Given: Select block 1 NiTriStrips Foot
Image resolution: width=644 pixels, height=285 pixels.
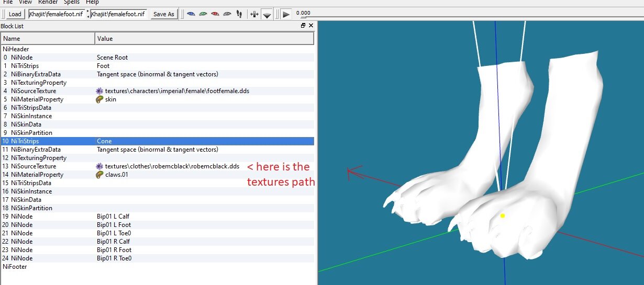Looking at the screenshot, I should (x=157, y=66).
